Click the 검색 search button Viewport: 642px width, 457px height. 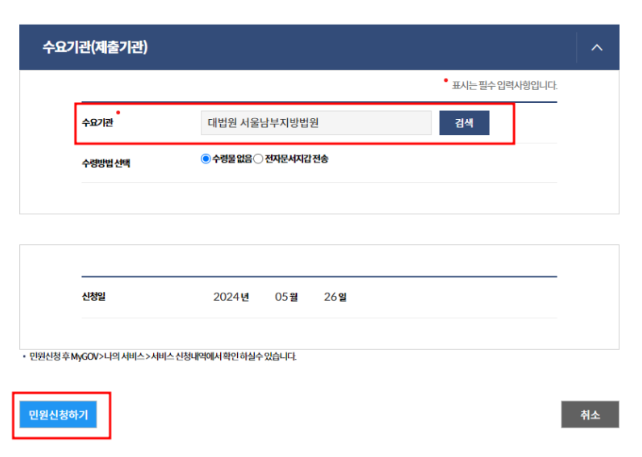[x=464, y=123]
